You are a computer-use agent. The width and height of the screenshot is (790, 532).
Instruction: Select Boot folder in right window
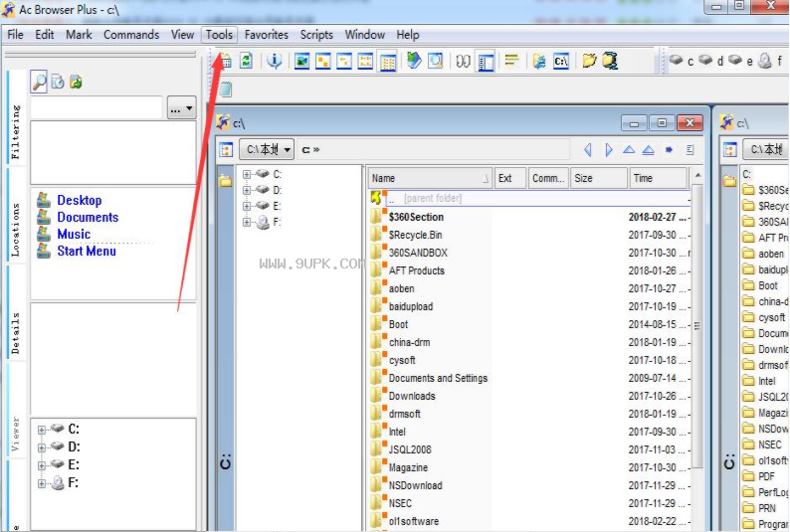point(768,285)
